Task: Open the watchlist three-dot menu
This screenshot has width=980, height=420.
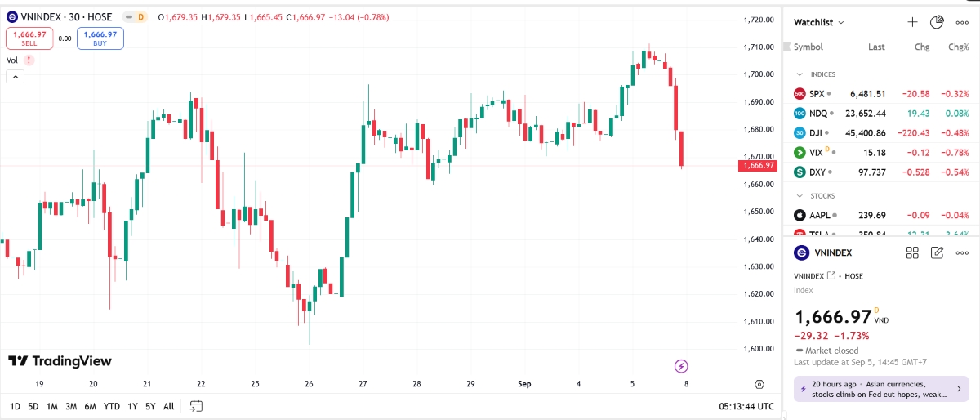Action: pyautogui.click(x=961, y=22)
